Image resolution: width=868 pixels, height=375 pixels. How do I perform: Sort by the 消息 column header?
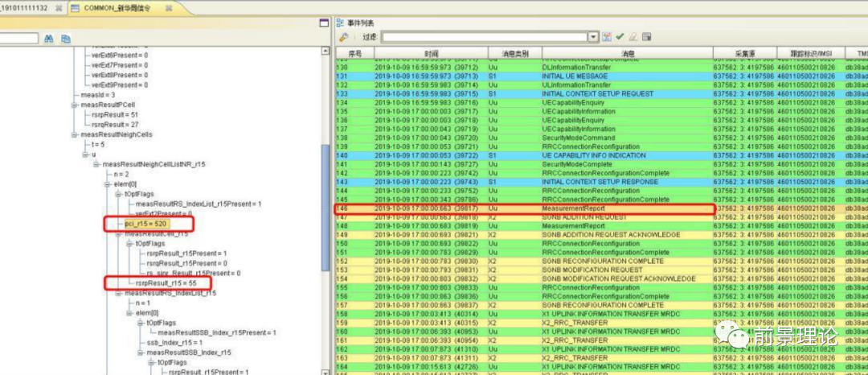(627, 54)
